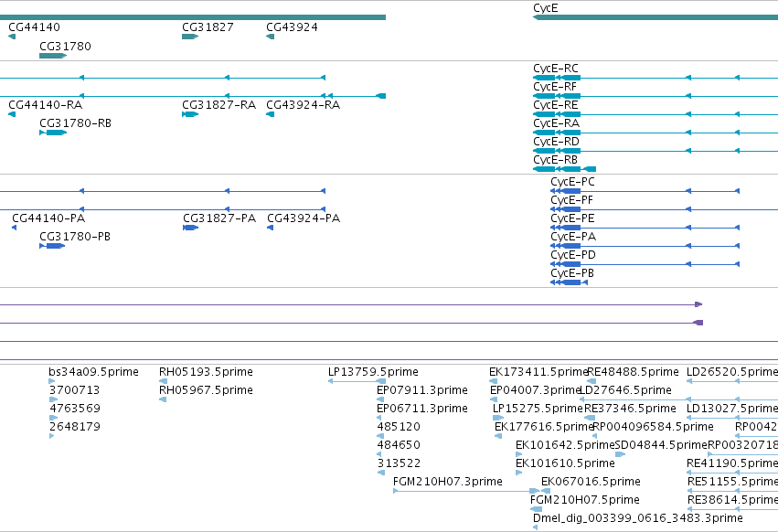This screenshot has width=778, height=532.
Task: Select EST LD26520.5prime
Action: [x=732, y=372]
